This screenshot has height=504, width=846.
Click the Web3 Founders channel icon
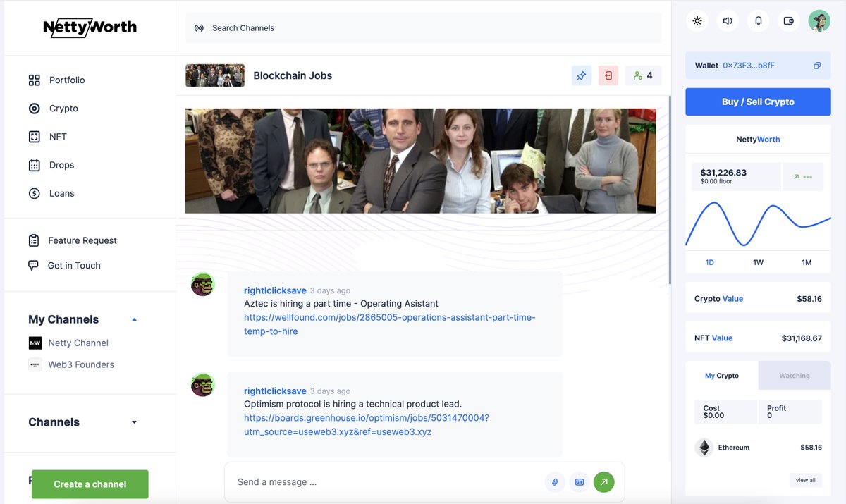[x=35, y=364]
